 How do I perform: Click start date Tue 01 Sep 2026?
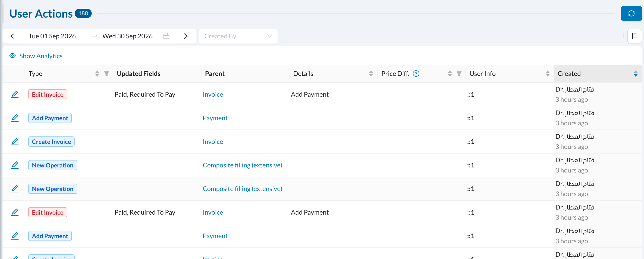coord(52,36)
